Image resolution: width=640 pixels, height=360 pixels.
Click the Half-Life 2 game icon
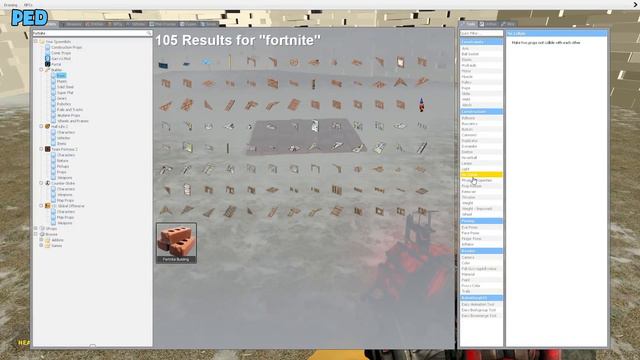(47, 127)
